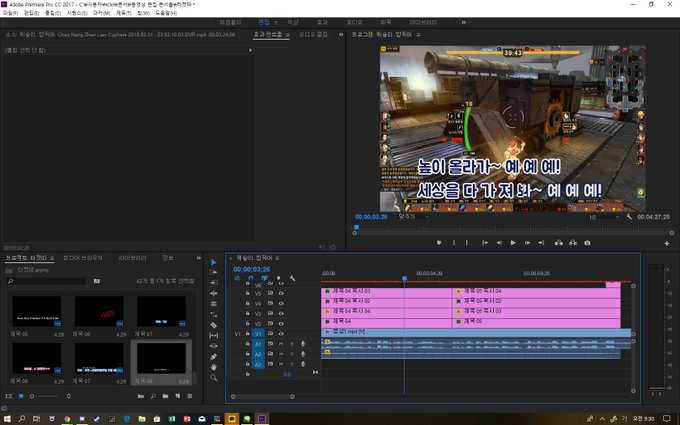
Task: Toggle visibility of track V1
Action: [x=281, y=333]
